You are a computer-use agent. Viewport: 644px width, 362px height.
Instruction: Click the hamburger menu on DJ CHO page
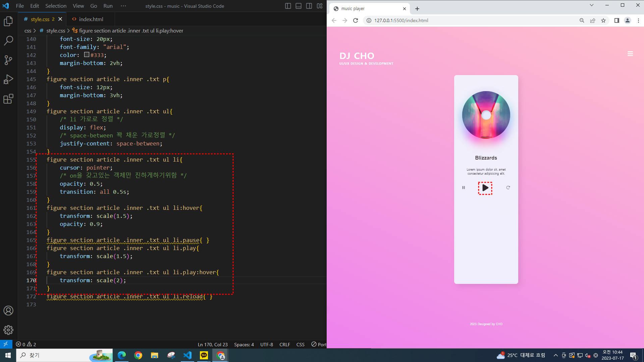point(630,54)
